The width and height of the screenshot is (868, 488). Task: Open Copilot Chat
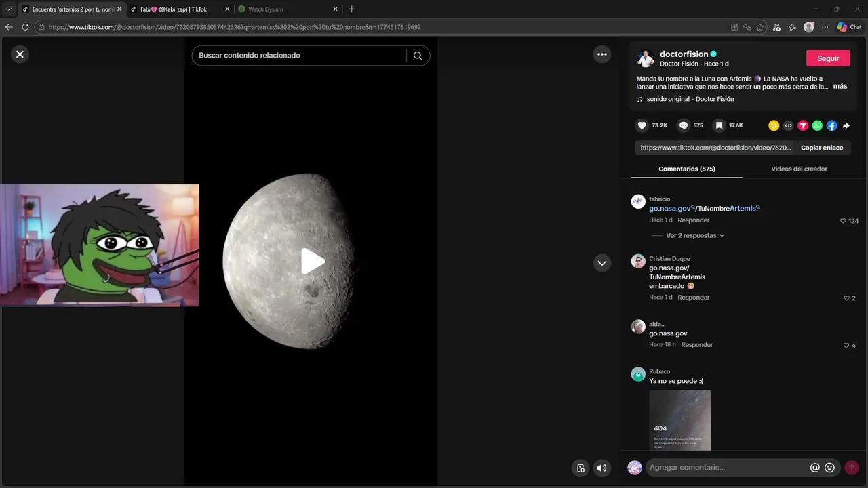849,27
